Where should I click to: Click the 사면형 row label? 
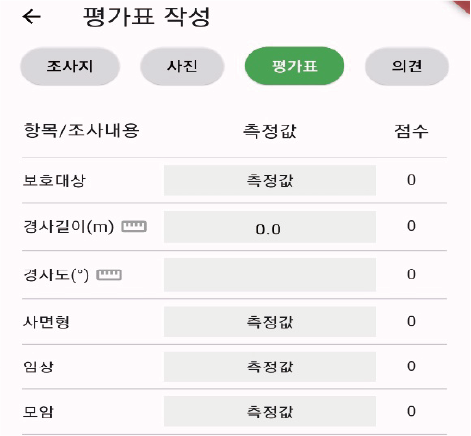[46, 322]
